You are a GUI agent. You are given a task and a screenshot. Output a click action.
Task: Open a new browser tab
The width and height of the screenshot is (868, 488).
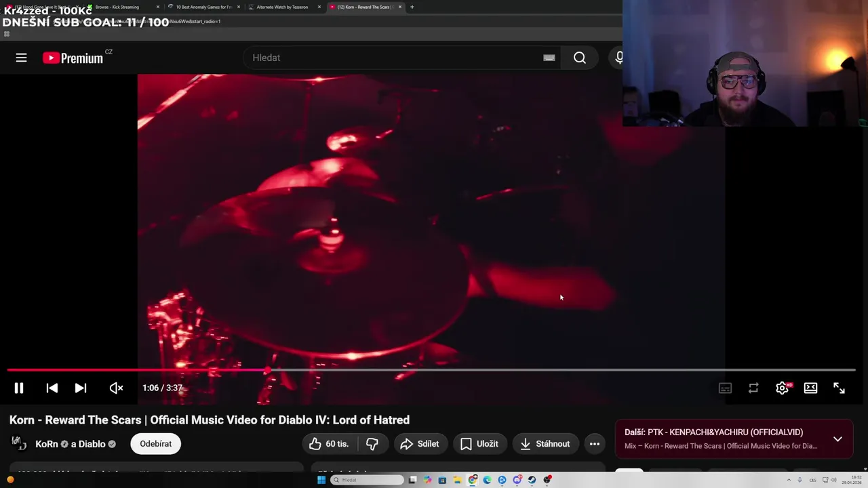412,7
